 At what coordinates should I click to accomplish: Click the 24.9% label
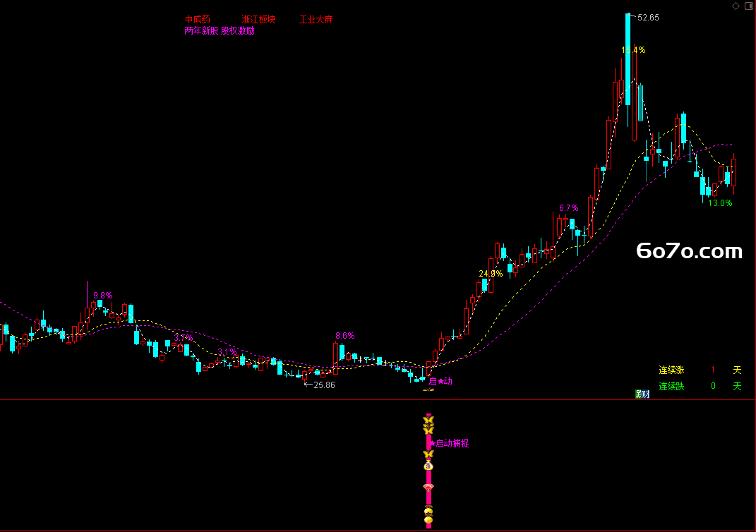coord(491,274)
